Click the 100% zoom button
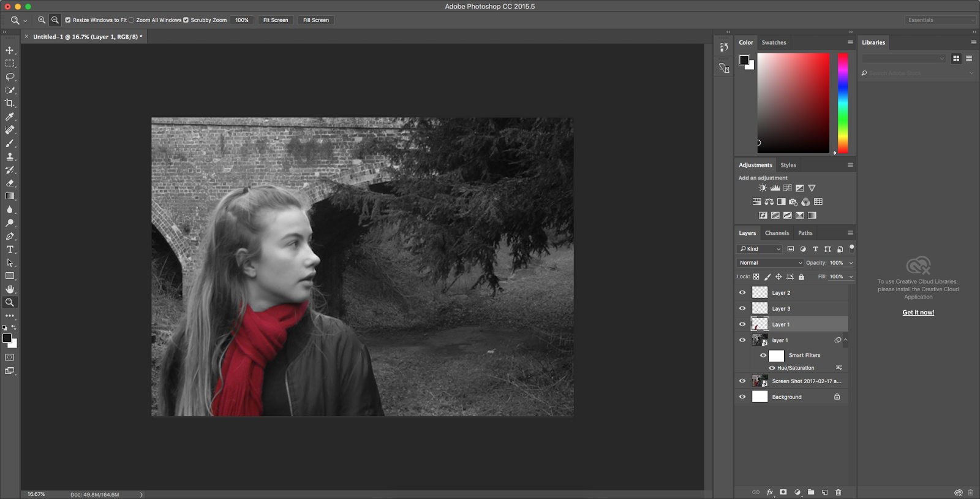Viewport: 980px width, 499px height. (242, 20)
